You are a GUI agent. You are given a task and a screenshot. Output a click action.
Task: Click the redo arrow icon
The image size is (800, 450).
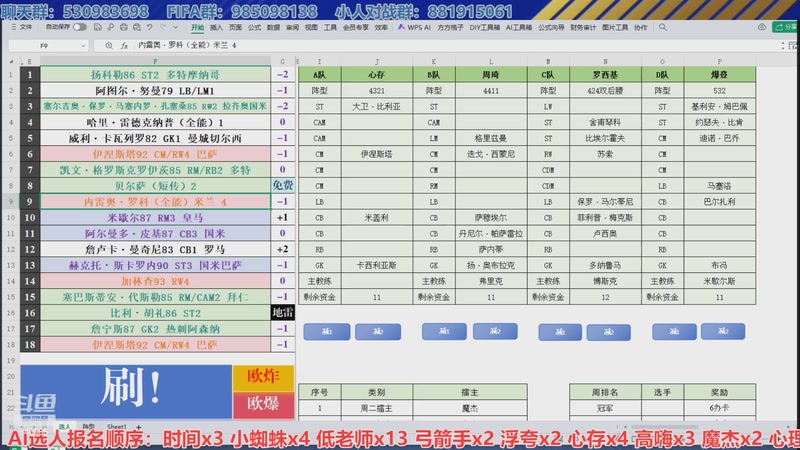[163, 27]
